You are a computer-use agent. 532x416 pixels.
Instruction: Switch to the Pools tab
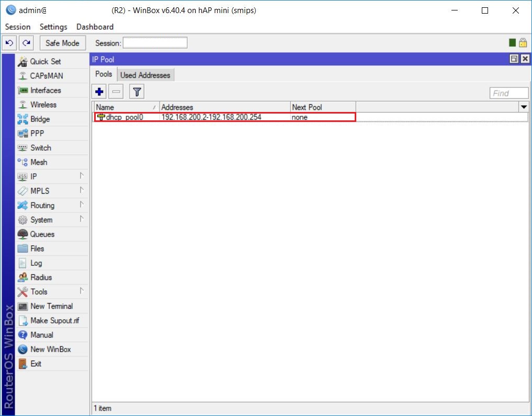coord(104,74)
